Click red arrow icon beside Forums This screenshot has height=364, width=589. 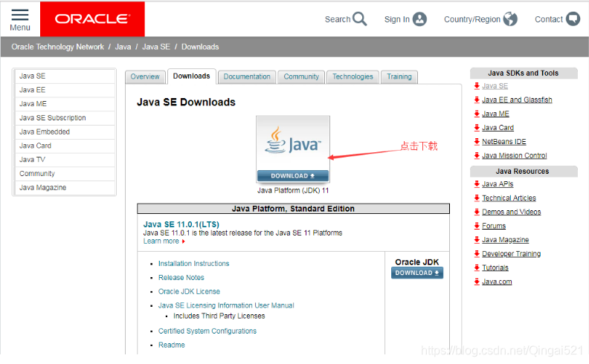point(477,226)
